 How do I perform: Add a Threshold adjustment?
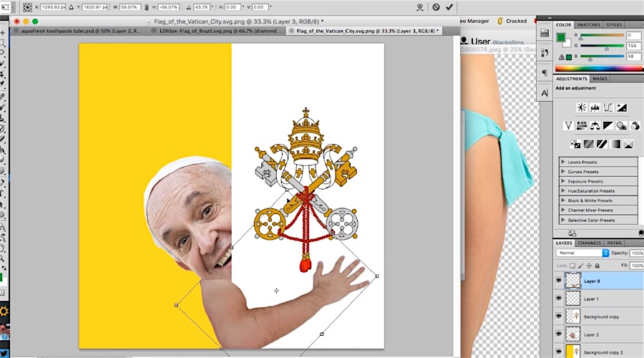[x=602, y=144]
